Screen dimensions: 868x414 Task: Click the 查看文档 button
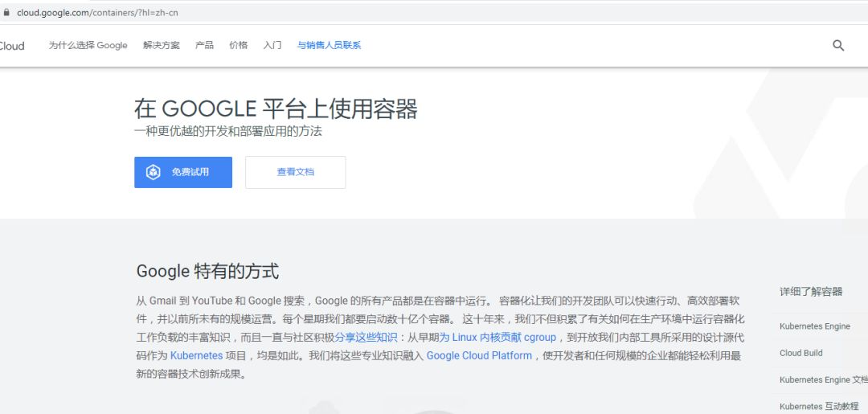[296, 172]
